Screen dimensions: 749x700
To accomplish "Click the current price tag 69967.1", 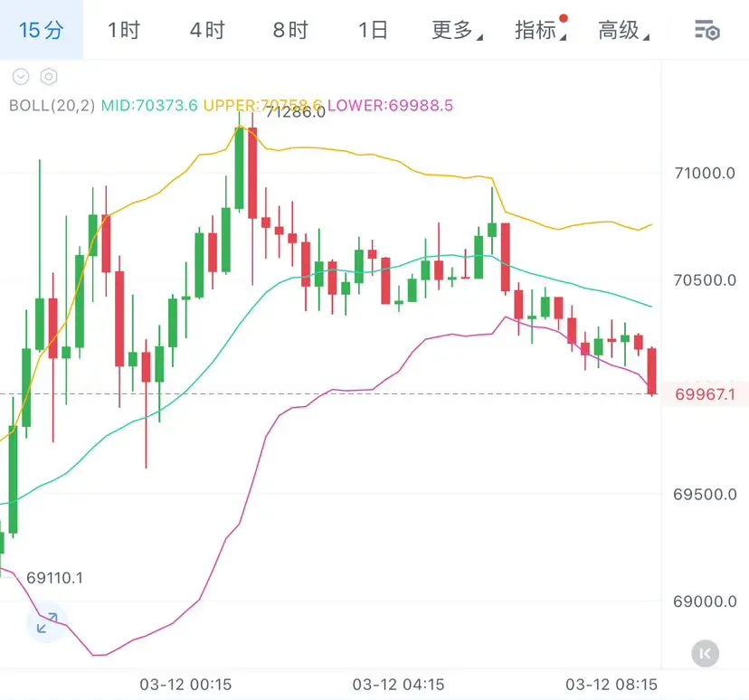I will pyautogui.click(x=705, y=394).
